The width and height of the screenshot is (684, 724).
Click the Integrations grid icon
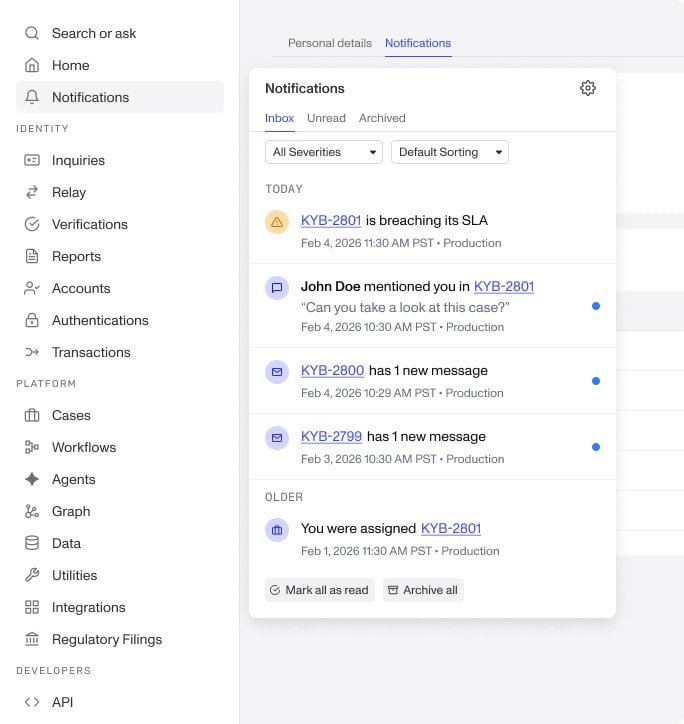32,607
